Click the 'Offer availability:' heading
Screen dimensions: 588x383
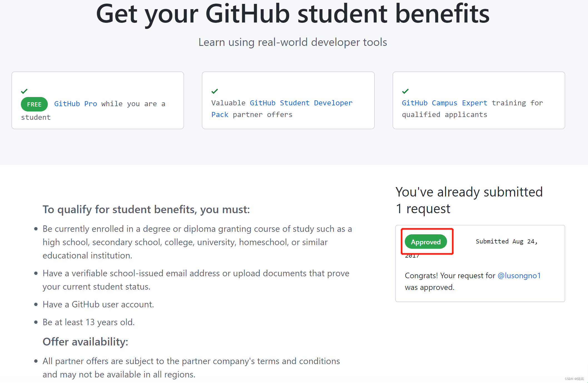[85, 342]
